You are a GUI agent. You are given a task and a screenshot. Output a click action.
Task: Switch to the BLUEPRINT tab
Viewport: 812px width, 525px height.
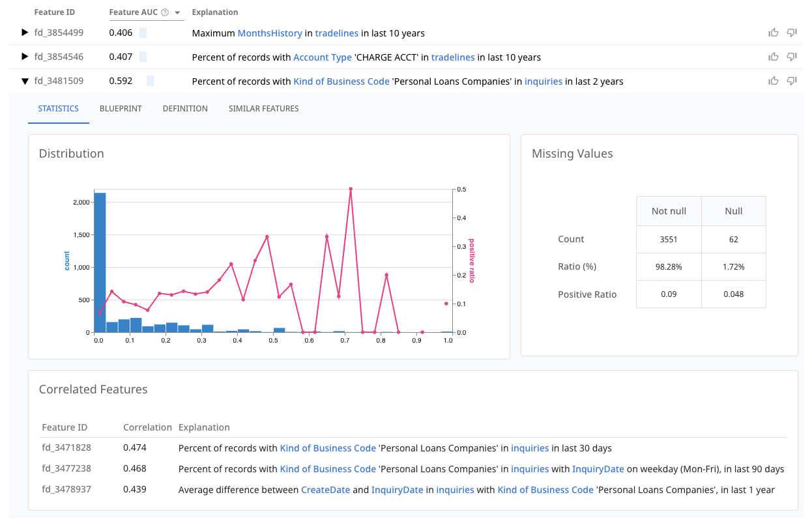pos(121,108)
